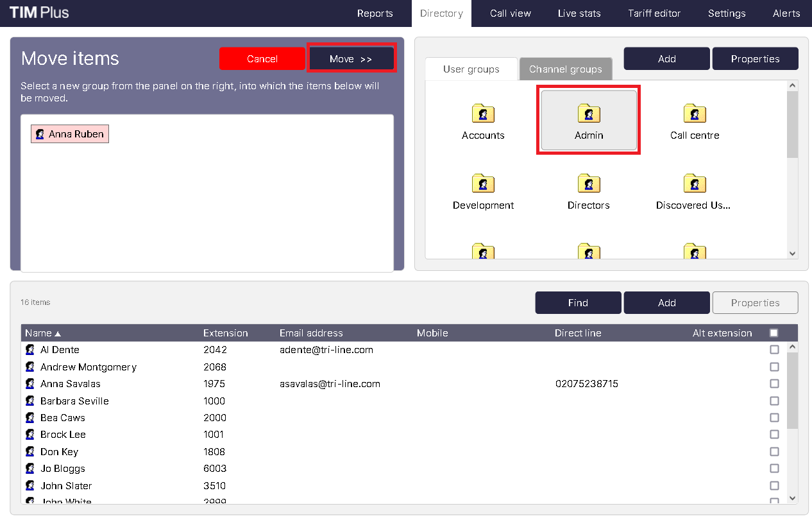Toggle the select-all checkbox in header
Screen dimensions: 812x520
774,333
